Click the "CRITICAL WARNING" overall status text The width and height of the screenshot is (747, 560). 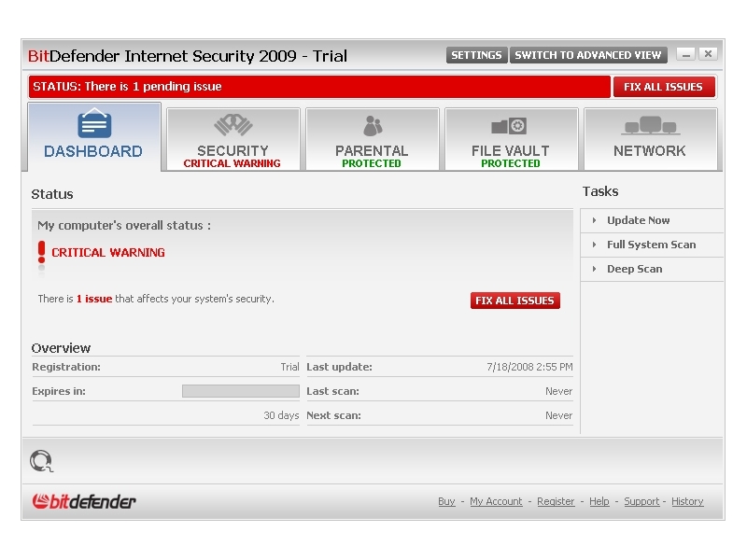pos(108,252)
